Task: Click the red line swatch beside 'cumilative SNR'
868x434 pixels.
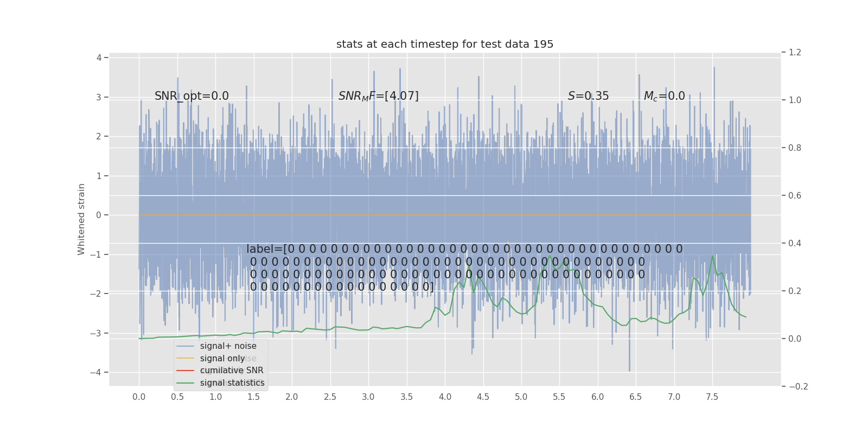Action: 185,371
